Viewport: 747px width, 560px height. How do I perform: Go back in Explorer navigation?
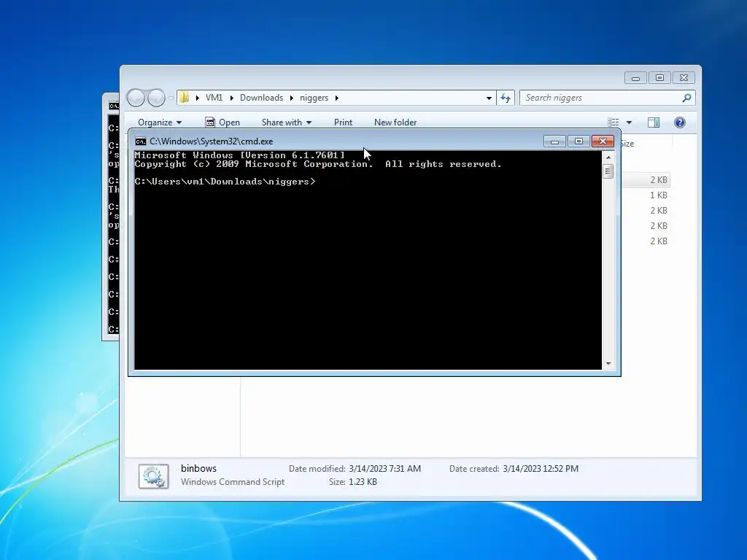136,98
